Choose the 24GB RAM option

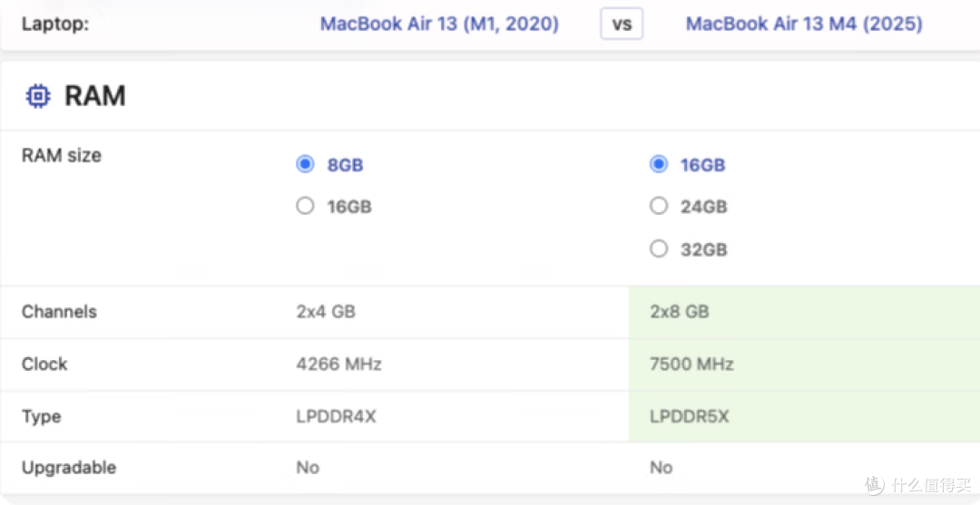pos(659,207)
